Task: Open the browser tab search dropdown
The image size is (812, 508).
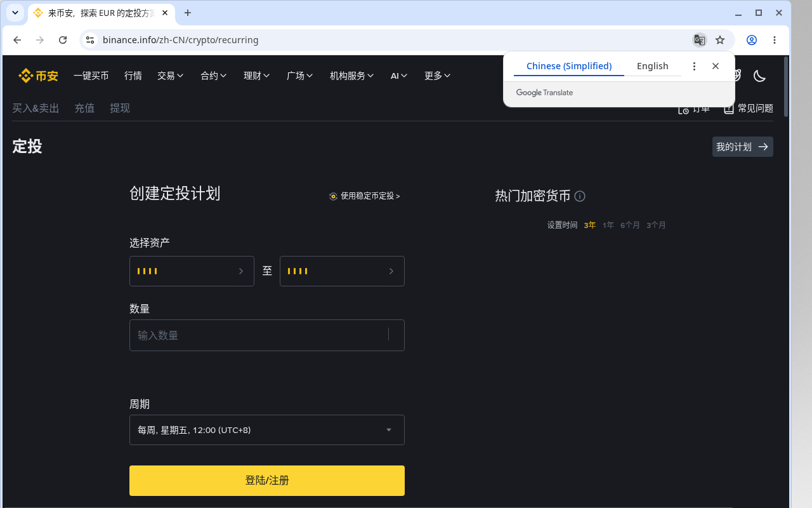Action: point(15,13)
